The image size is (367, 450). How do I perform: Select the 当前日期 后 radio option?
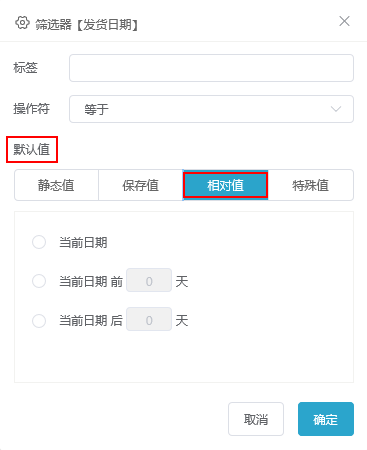coord(39,321)
